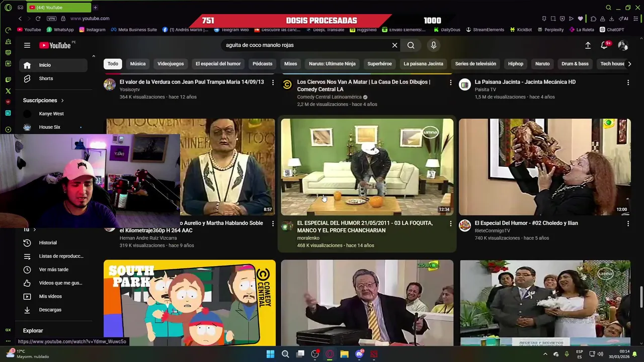Open the wedding scene video thumbnail
644x362 pixels.
[545, 303]
